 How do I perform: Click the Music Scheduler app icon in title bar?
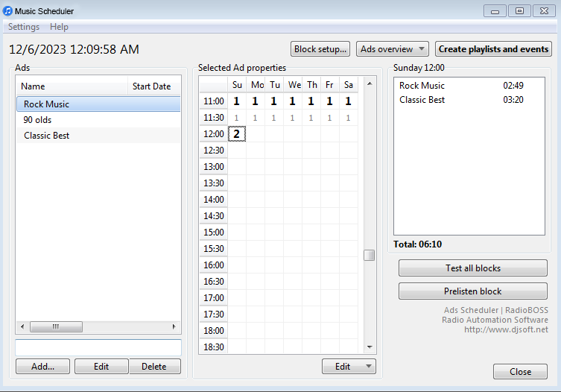pyautogui.click(x=8, y=11)
